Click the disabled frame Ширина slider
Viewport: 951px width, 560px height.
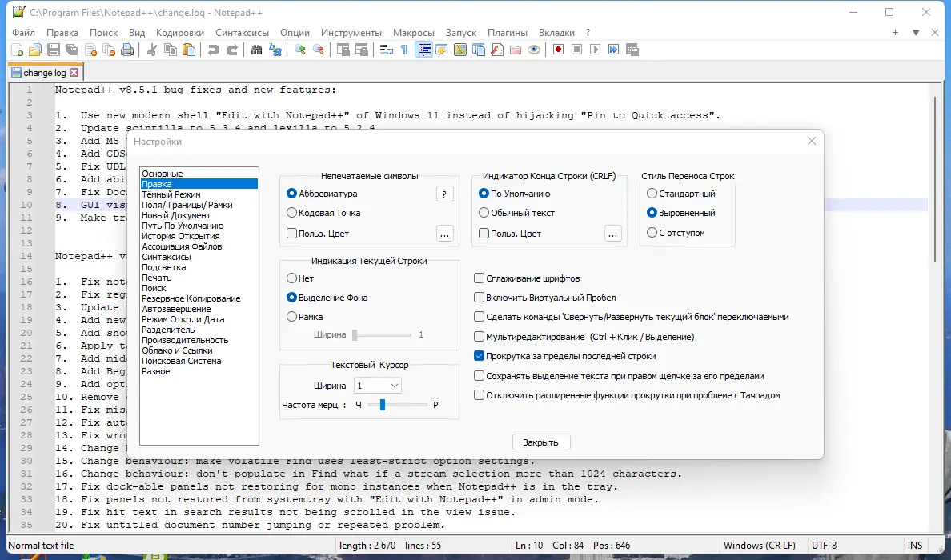pyautogui.click(x=382, y=334)
